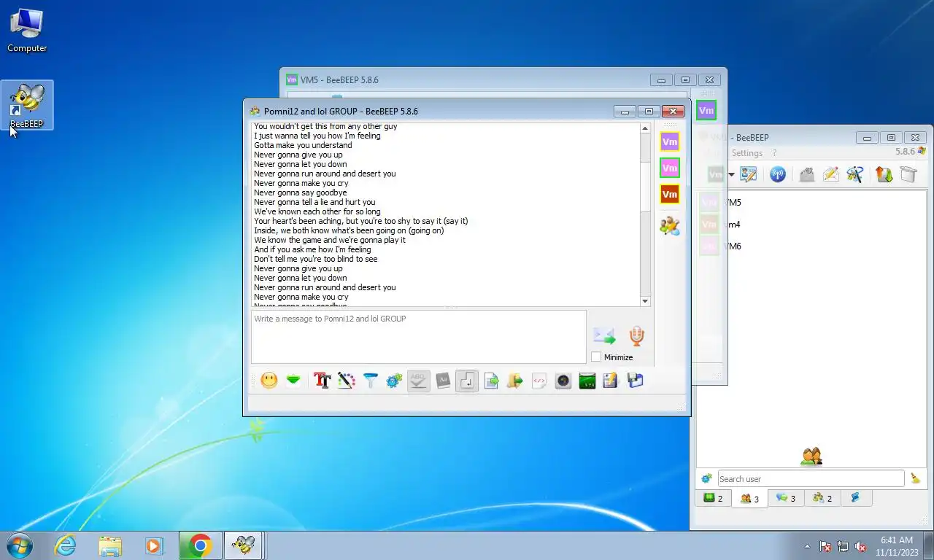Click the funnel filter messages icon
Screen dimensions: 934x560
[371, 381]
